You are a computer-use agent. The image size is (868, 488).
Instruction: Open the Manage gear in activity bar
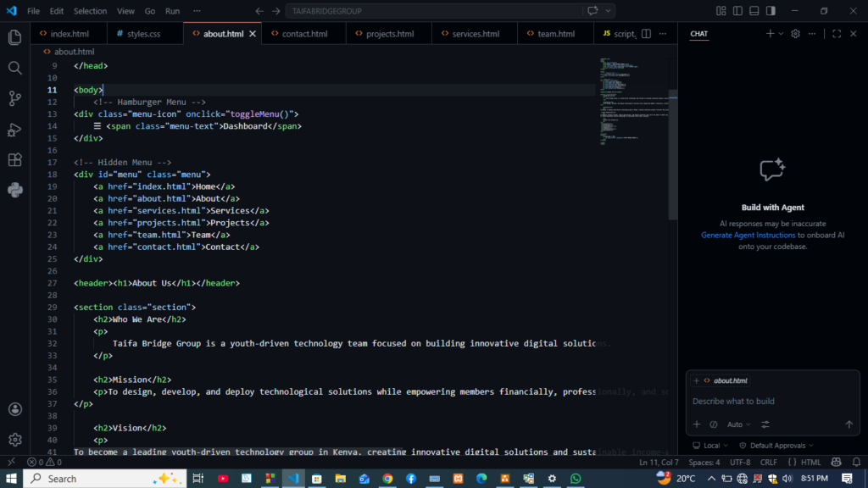15,440
